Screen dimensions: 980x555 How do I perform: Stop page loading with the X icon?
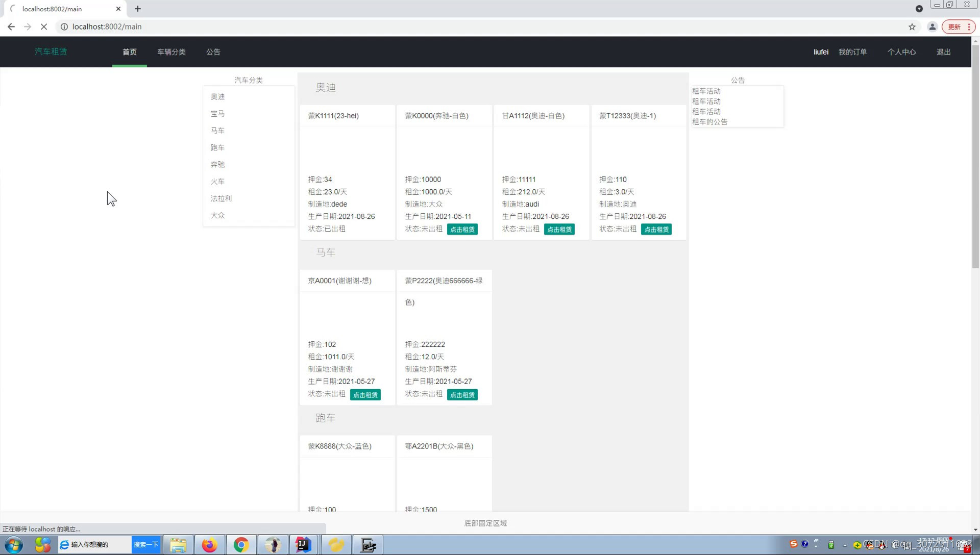click(x=44, y=27)
